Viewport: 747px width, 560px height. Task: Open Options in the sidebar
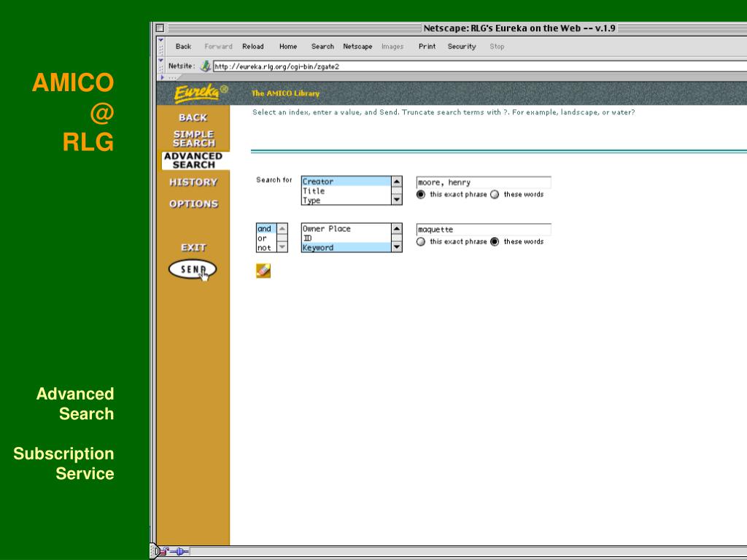coord(193,204)
